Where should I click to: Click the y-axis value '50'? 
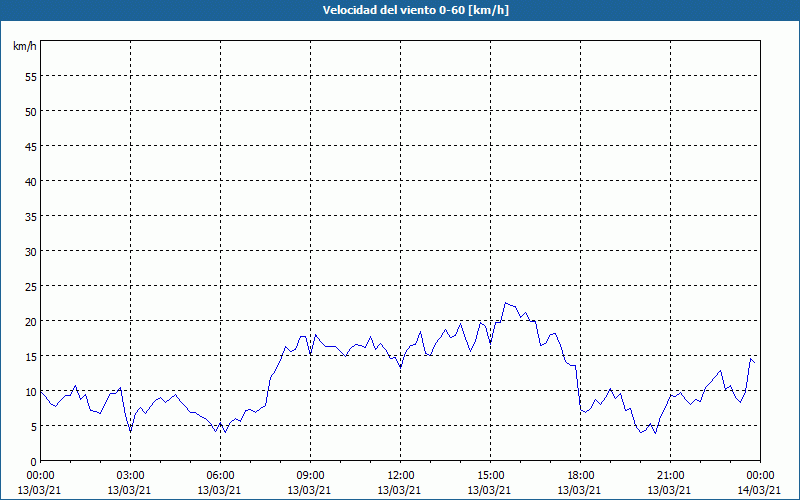pos(31,111)
